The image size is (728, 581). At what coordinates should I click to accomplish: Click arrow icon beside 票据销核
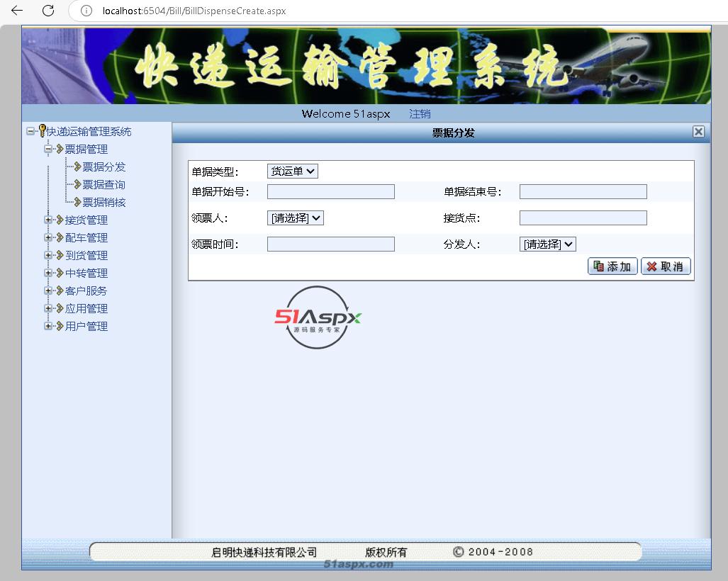[77, 202]
